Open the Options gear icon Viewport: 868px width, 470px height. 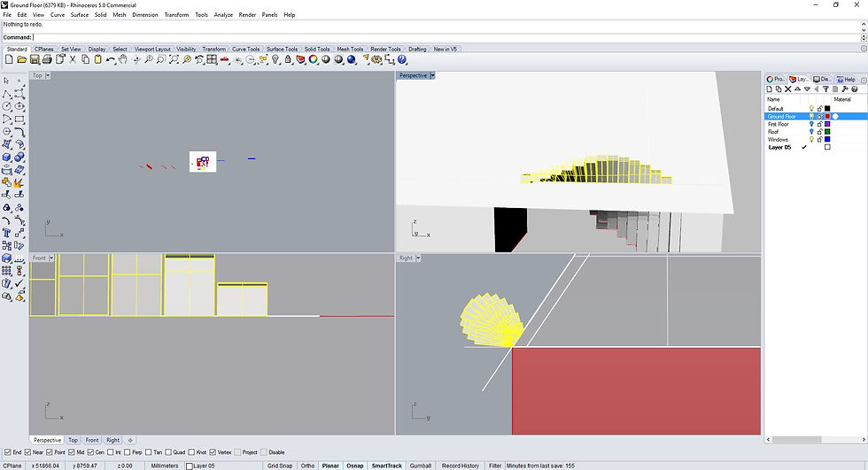click(x=377, y=59)
